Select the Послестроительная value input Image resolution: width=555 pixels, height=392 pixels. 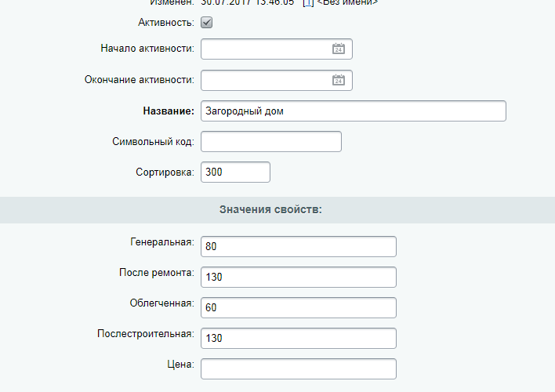298,338
